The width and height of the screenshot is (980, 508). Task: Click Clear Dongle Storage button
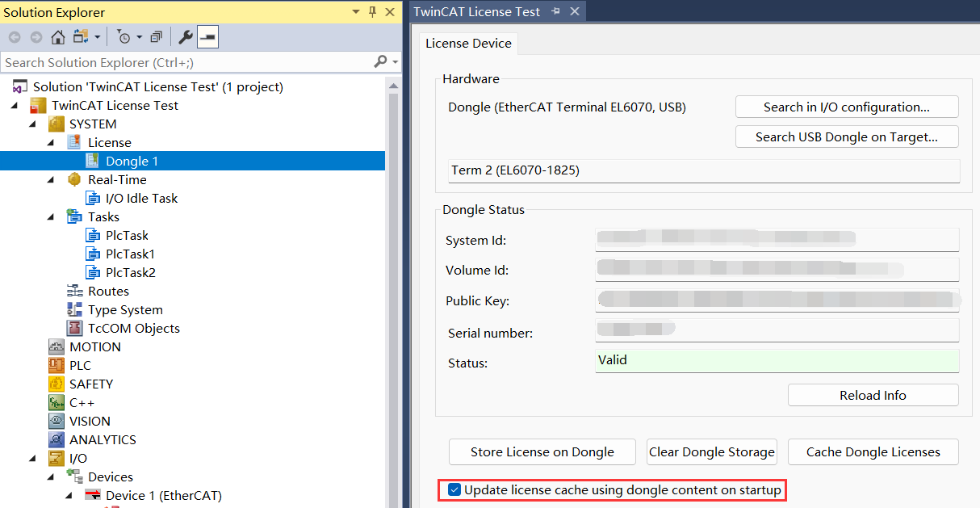click(712, 452)
